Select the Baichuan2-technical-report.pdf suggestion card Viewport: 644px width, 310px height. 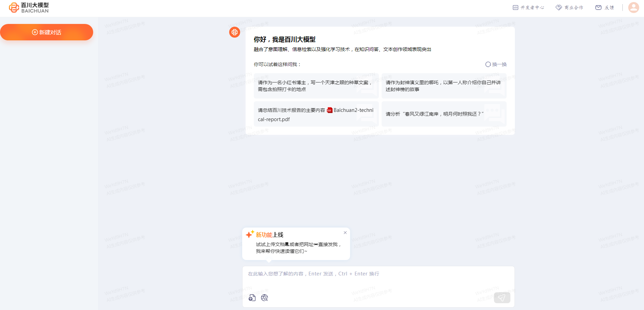coord(316,114)
